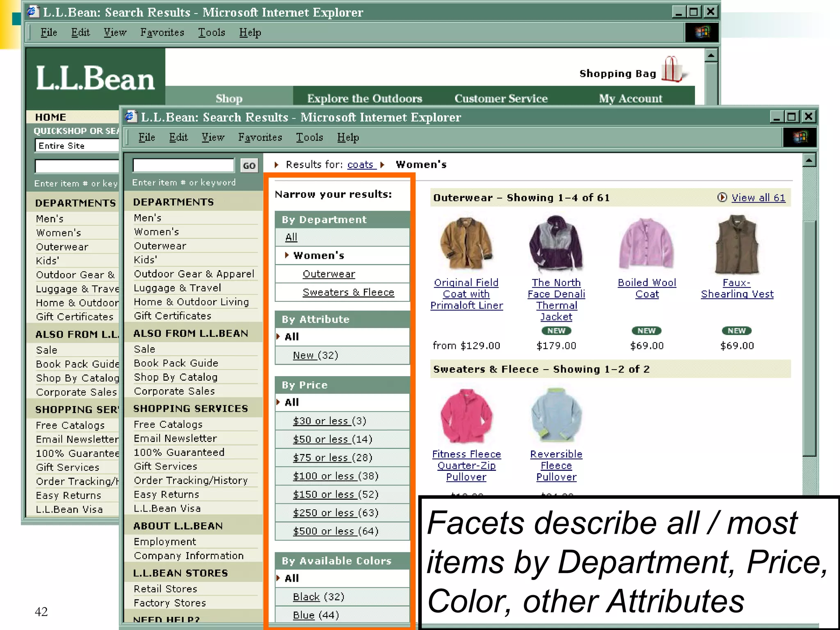The height and width of the screenshot is (630, 840).
Task: Open Men's department in front sidebar
Action: (148, 218)
